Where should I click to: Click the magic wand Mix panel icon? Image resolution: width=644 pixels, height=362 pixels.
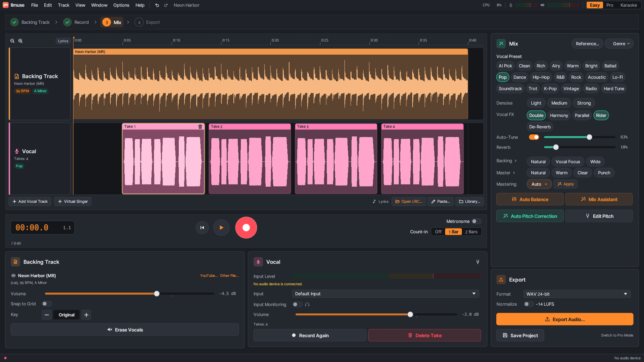[x=501, y=43]
